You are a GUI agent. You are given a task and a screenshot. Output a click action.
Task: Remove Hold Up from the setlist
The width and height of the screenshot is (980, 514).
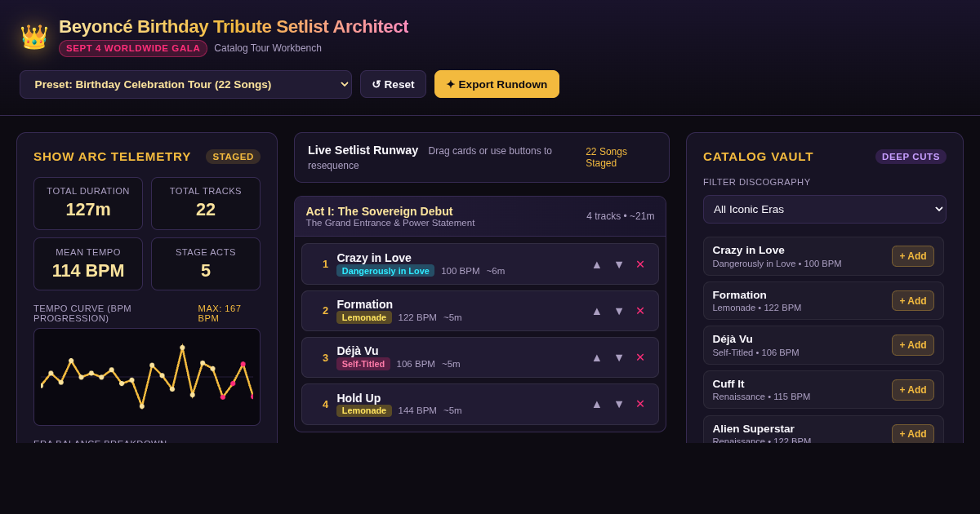click(x=640, y=404)
